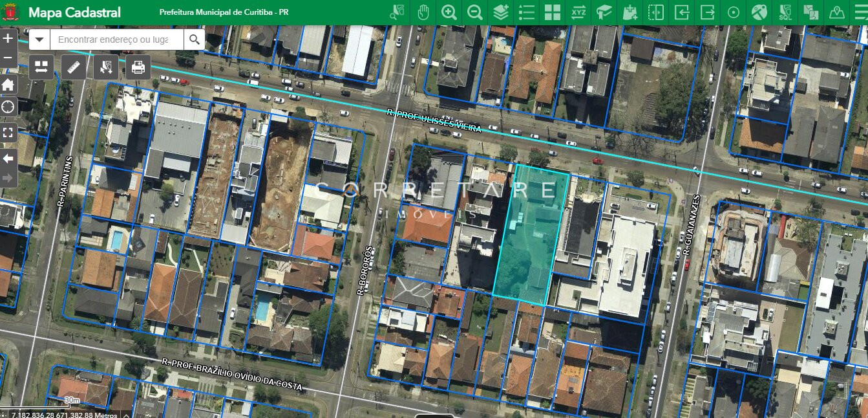The height and width of the screenshot is (418, 868).
Task: Click the zoom out magnifier in top toolbar
Action: [475, 12]
